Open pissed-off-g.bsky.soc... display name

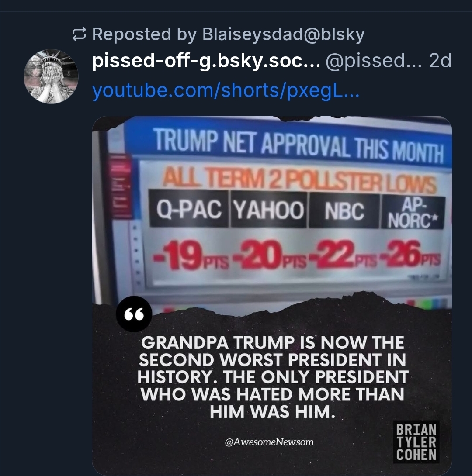click(x=206, y=61)
